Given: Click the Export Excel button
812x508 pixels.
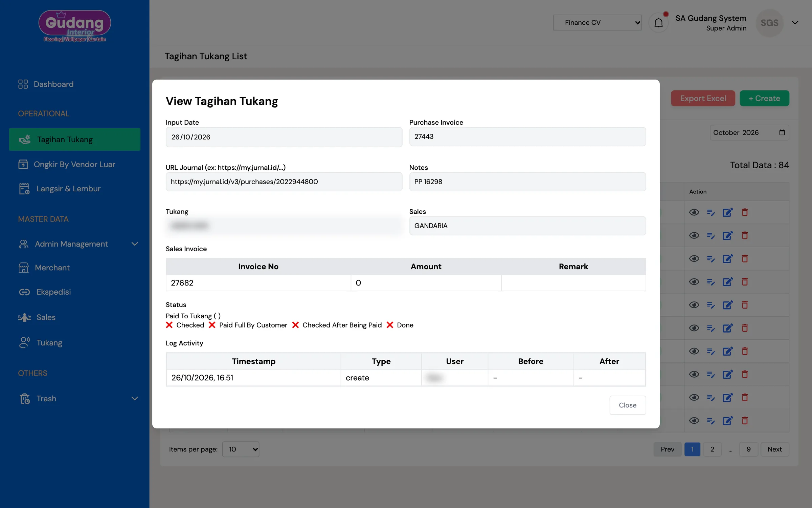Looking at the screenshot, I should click(x=703, y=98).
